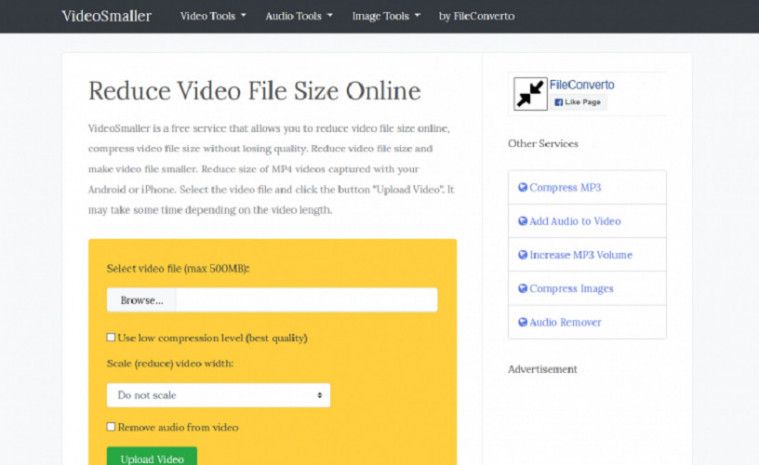Click the Select video file (max 500MB) label
The image size is (759, 465).
(x=178, y=269)
